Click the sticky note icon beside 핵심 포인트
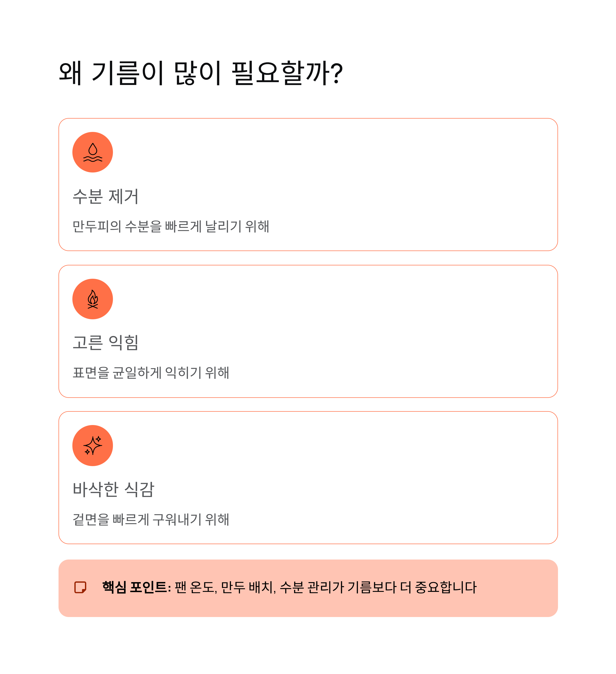Viewport: 616px width, 674px height. pyautogui.click(x=80, y=587)
